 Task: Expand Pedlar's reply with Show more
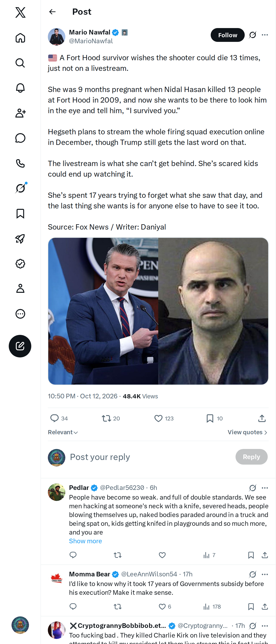pos(85,541)
